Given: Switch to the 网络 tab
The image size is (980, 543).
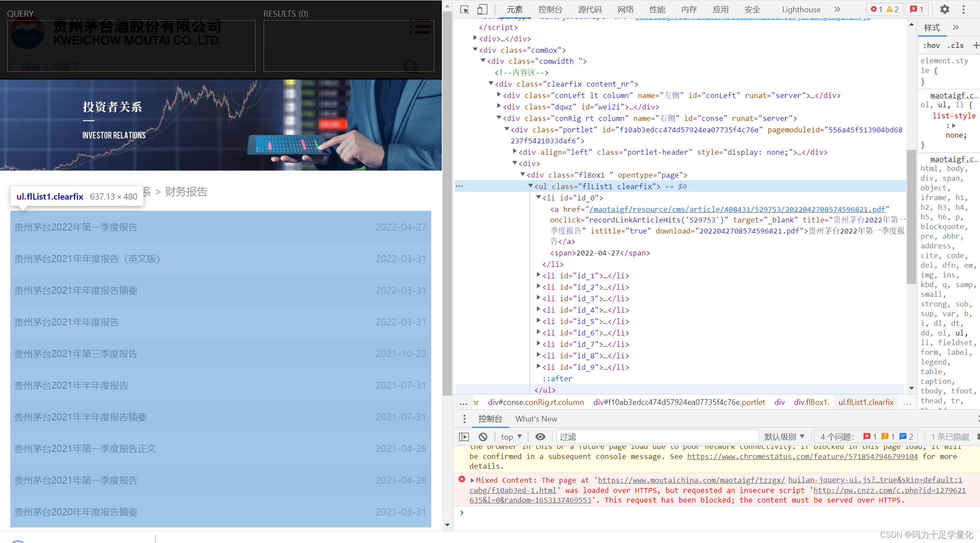Looking at the screenshot, I should [625, 9].
